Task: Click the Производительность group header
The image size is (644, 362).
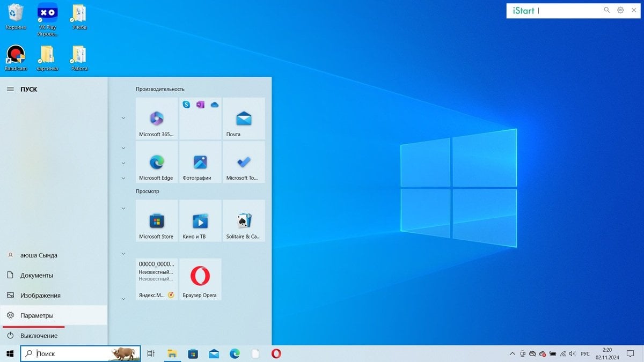Action: click(160, 89)
